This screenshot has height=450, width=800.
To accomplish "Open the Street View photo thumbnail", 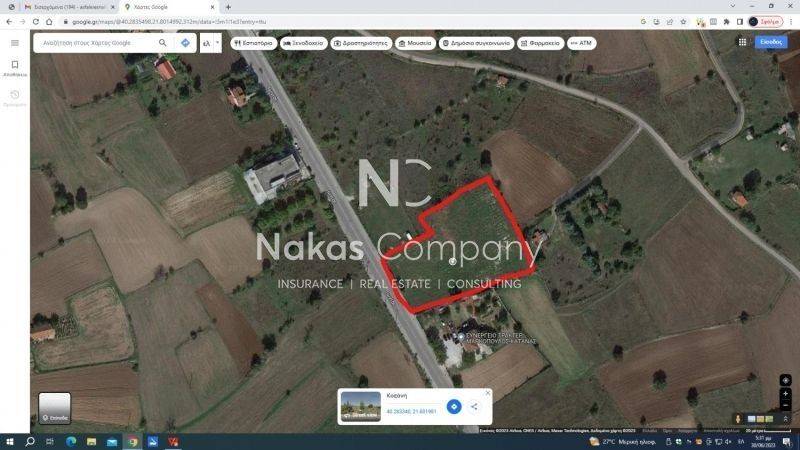I will tap(360, 407).
